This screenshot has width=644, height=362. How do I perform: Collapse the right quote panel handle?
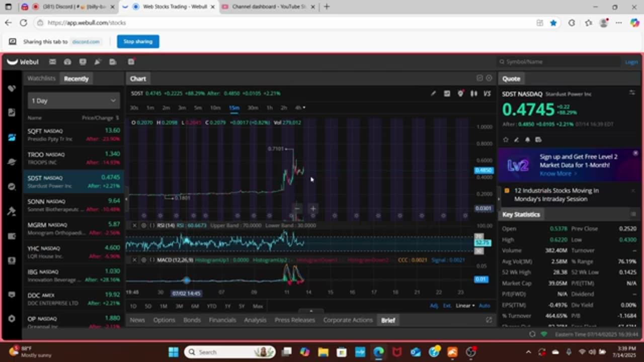[x=498, y=198]
